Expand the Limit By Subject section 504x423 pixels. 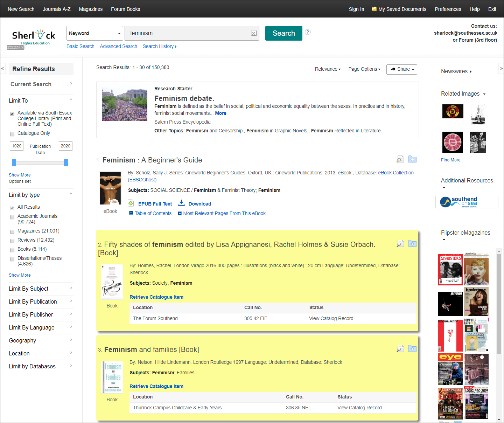tap(41, 289)
